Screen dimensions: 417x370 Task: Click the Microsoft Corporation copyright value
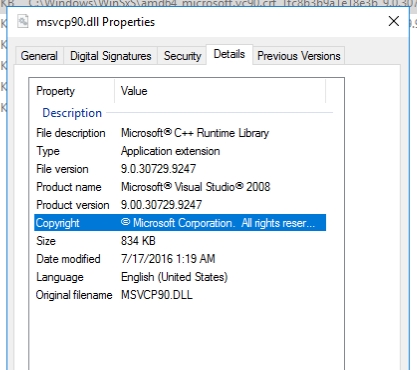218,223
